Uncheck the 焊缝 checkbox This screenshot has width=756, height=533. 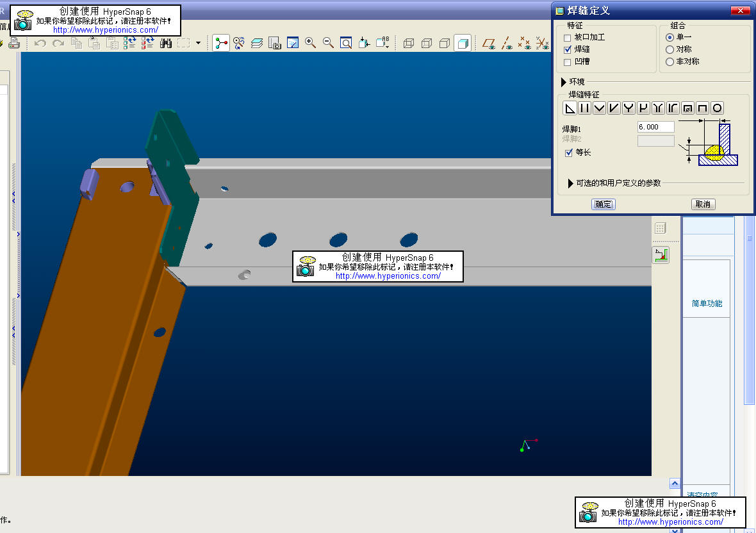click(x=568, y=49)
